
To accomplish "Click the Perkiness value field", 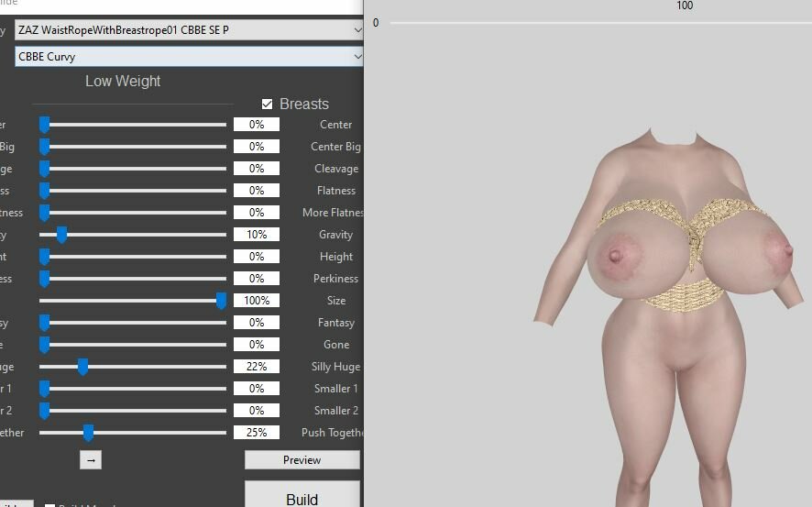I will pos(257,279).
